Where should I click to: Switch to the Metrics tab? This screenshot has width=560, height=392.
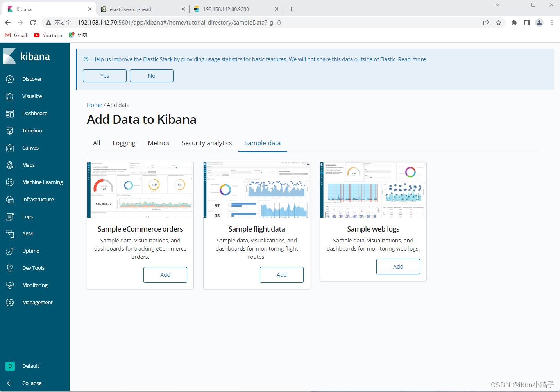point(159,143)
